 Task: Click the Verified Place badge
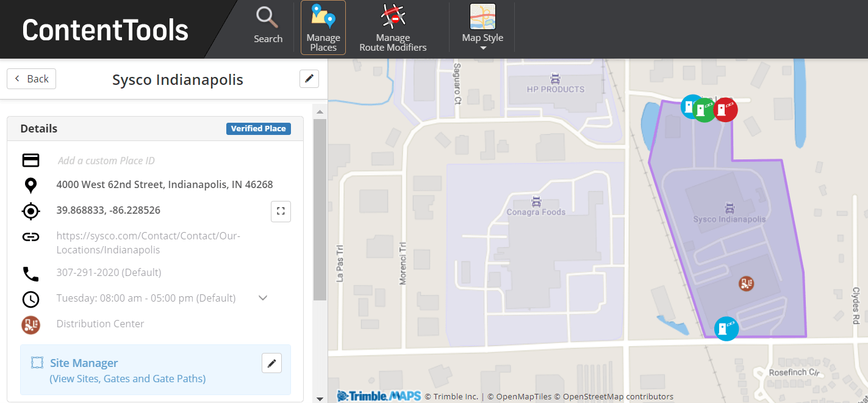click(x=259, y=129)
